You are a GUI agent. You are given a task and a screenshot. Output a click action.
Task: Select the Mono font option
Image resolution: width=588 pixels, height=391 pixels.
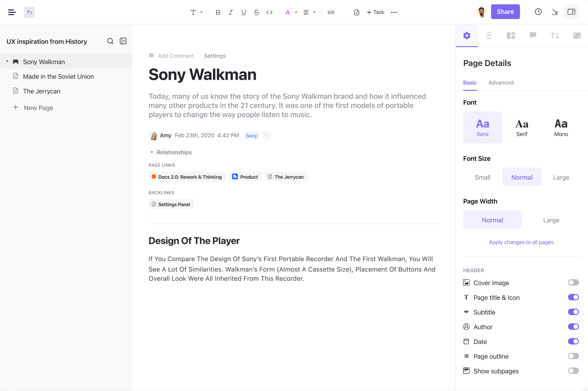(561, 127)
